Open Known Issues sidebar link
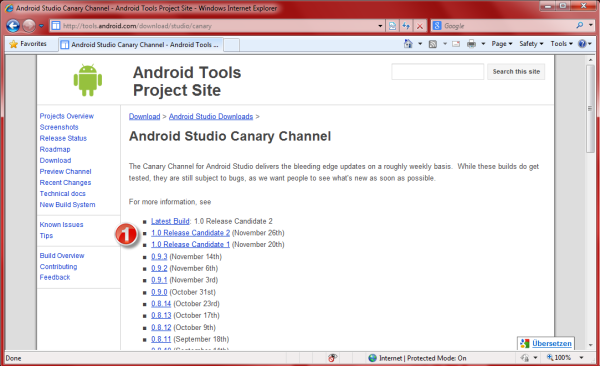 coord(61,225)
